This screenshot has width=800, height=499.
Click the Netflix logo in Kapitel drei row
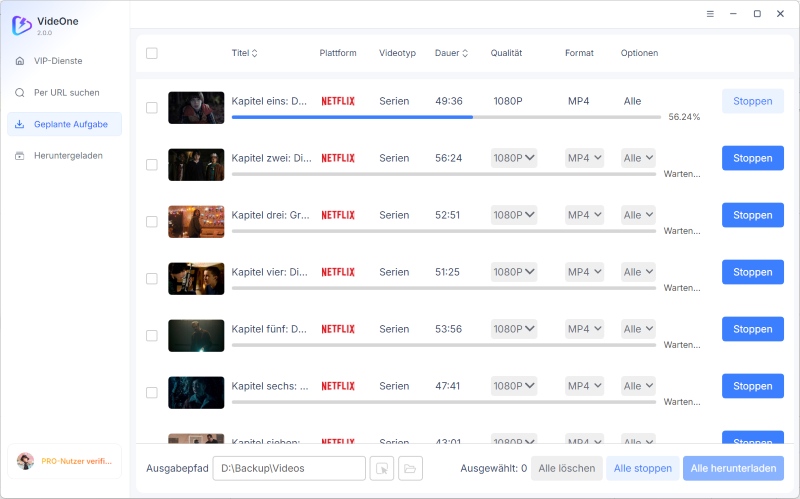tap(338, 215)
